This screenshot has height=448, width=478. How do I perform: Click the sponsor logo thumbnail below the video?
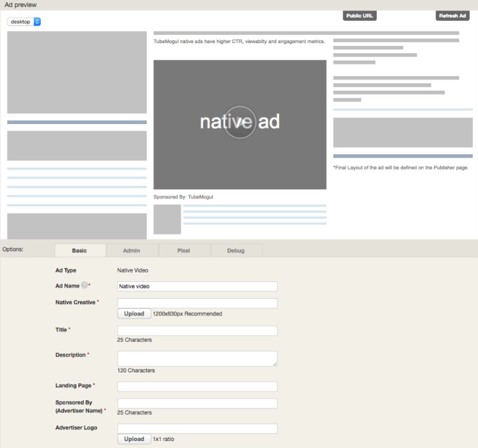(167, 219)
